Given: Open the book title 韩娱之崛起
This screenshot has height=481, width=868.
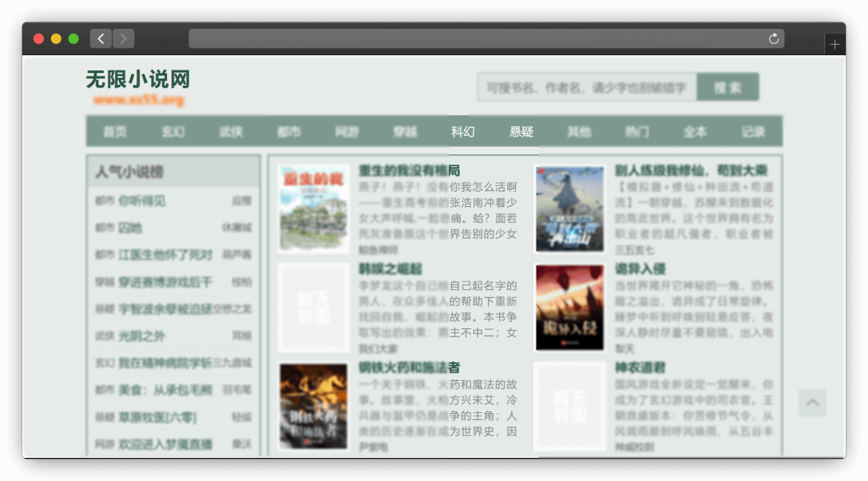Looking at the screenshot, I should (390, 269).
